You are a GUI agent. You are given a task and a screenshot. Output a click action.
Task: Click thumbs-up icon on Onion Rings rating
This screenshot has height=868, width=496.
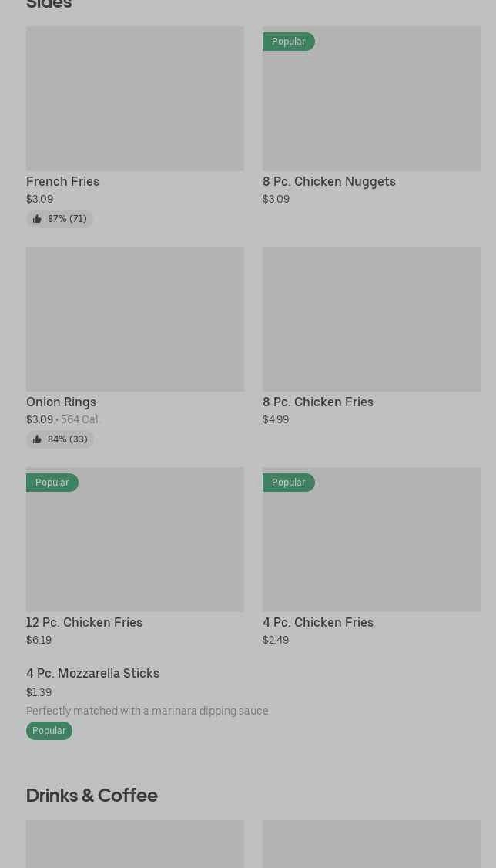(x=37, y=439)
